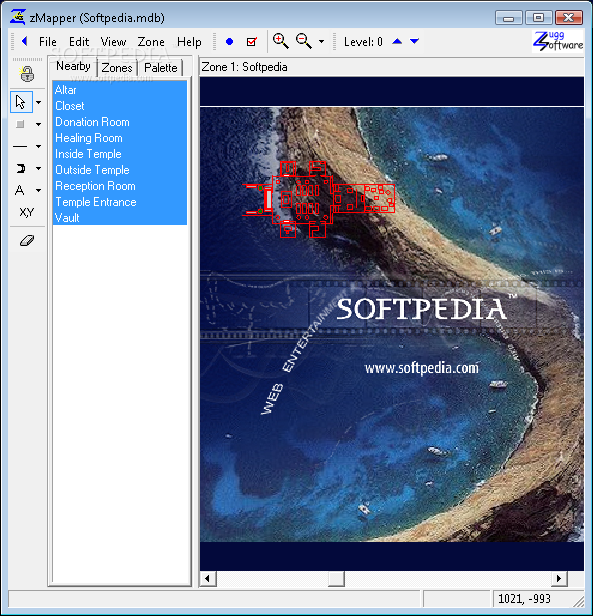
Task: Minimize the zMapper window
Action: 509,18
